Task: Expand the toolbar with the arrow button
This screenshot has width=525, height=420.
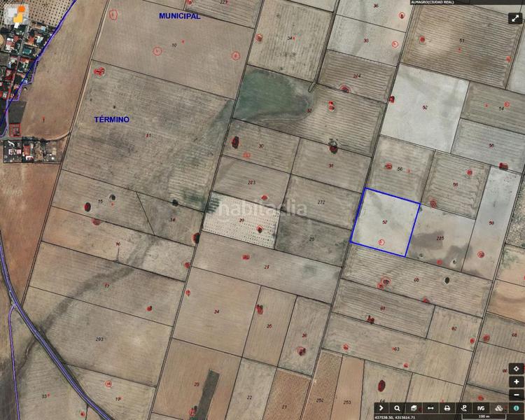Action: coord(381,407)
